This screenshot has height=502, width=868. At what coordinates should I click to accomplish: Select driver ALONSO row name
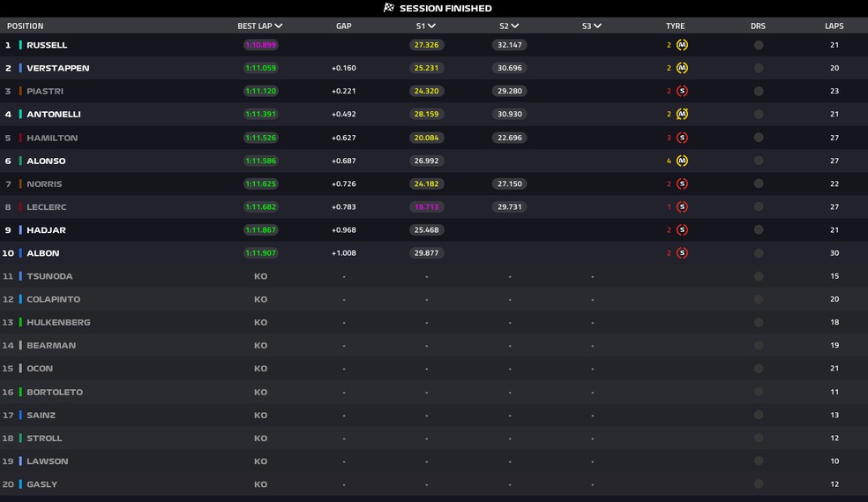(x=46, y=161)
